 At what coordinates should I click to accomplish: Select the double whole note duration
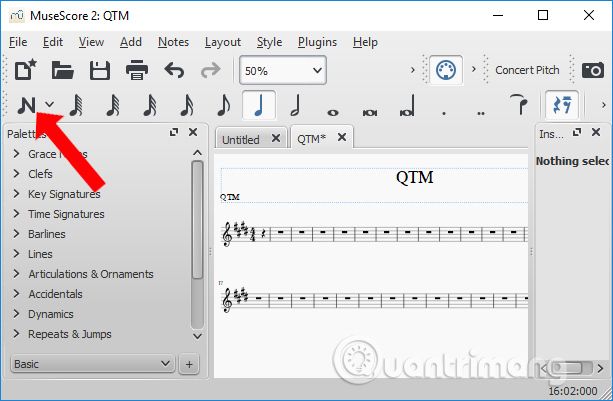click(x=370, y=113)
